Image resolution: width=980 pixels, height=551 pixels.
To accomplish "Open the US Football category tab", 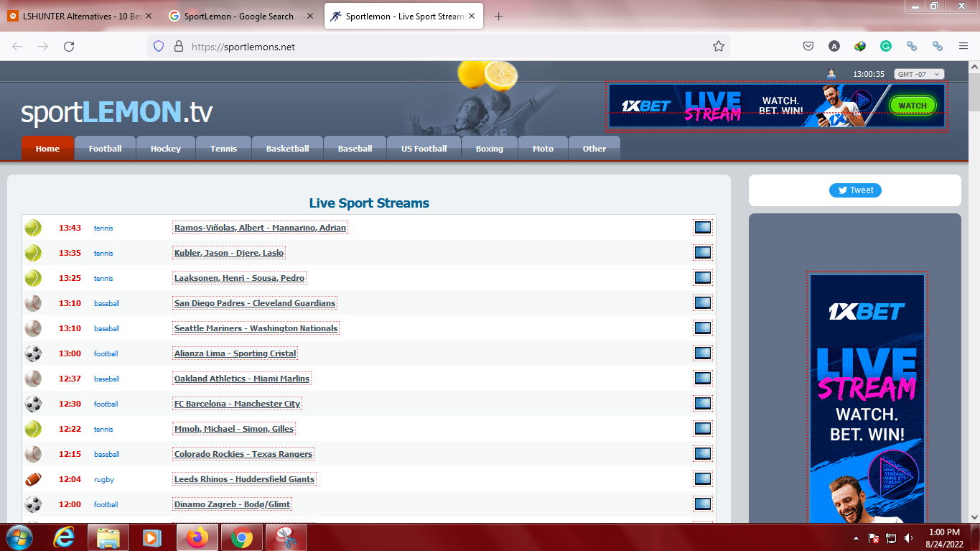I will pos(424,149).
